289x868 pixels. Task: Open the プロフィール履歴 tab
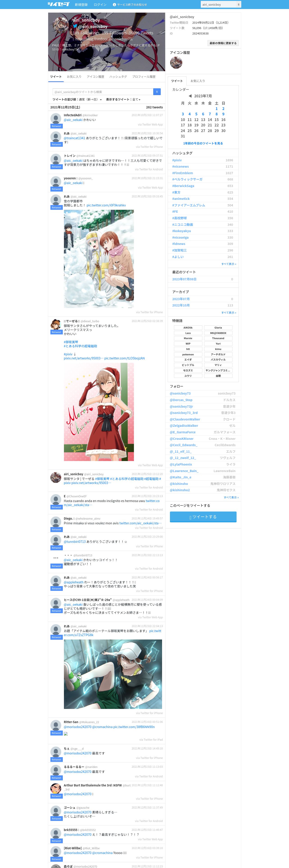pos(144,77)
